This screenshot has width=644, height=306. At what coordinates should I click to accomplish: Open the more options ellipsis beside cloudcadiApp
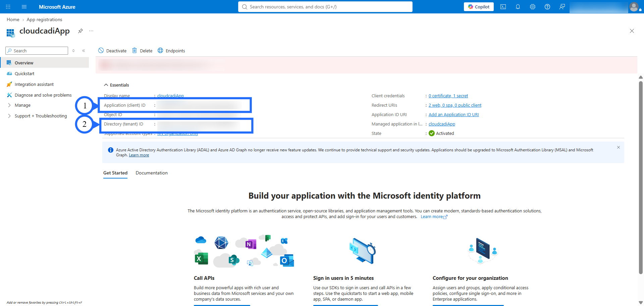(x=91, y=31)
